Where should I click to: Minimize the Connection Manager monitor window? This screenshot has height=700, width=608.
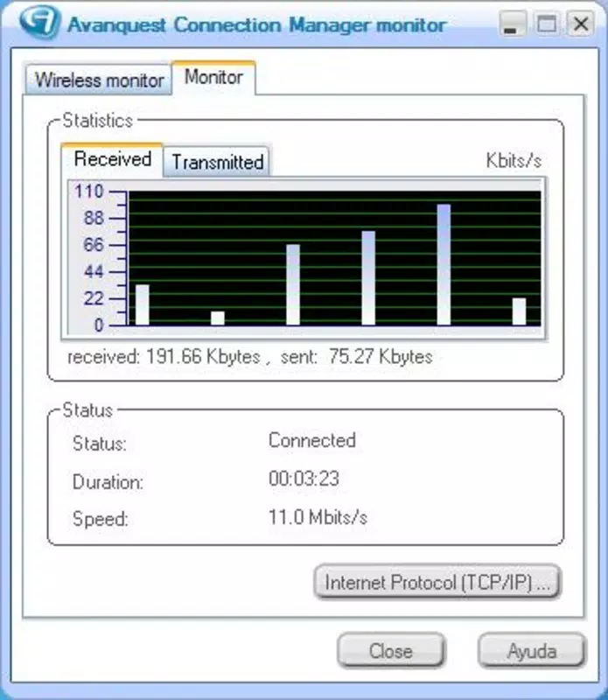click(x=511, y=24)
